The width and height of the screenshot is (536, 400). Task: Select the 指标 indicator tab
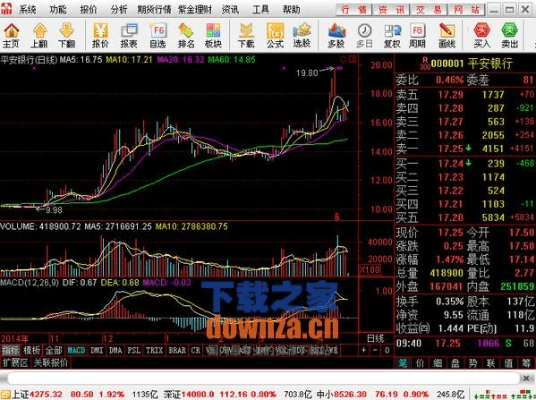pyautogui.click(x=10, y=350)
